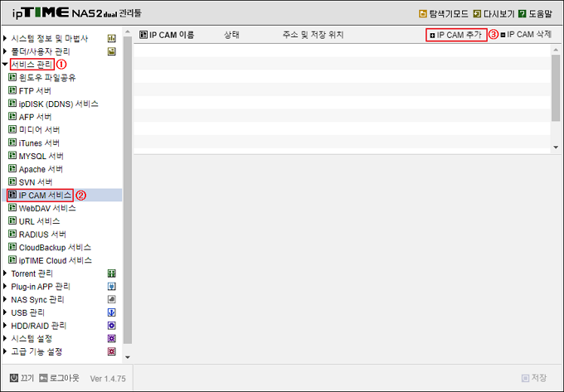Click the icon next to CloudBackup 서비스

point(12,246)
